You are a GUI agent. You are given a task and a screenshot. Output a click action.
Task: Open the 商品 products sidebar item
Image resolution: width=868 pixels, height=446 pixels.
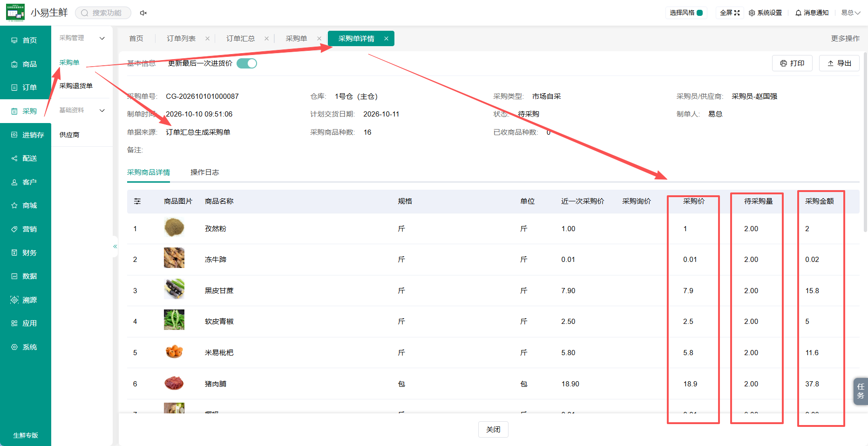pyautogui.click(x=24, y=64)
